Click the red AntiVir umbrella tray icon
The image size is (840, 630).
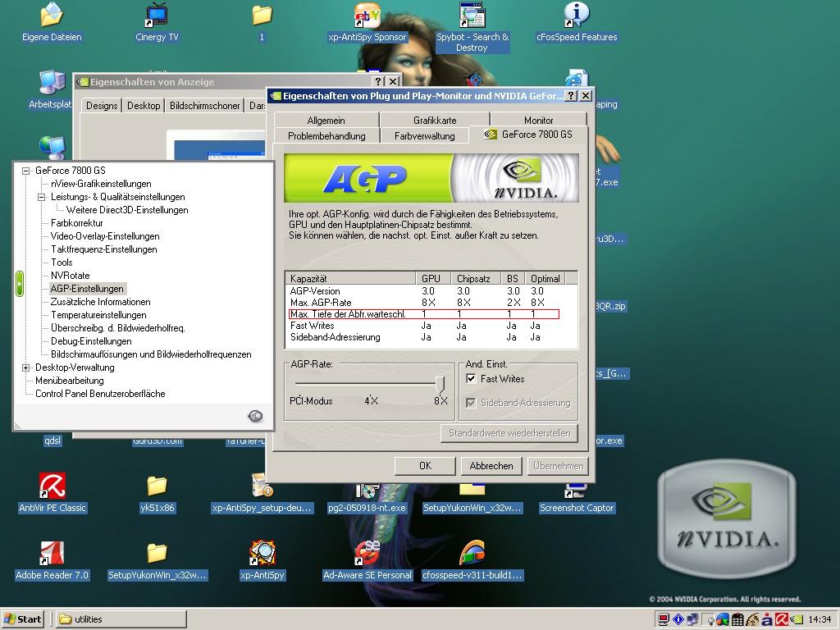click(x=782, y=620)
